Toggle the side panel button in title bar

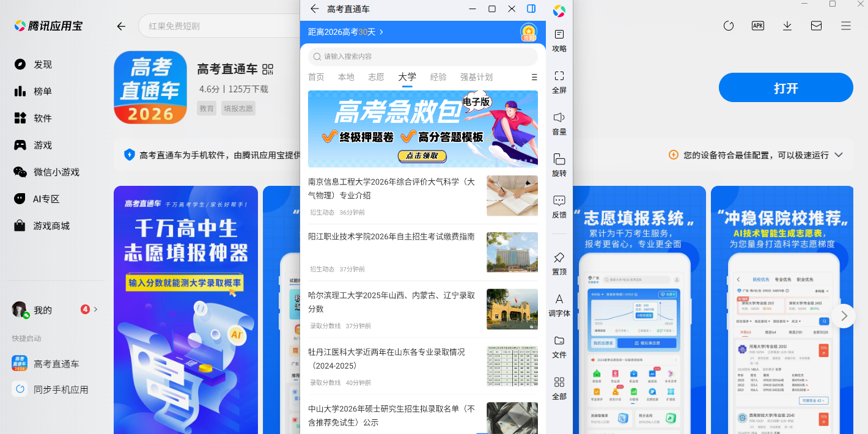click(x=531, y=9)
